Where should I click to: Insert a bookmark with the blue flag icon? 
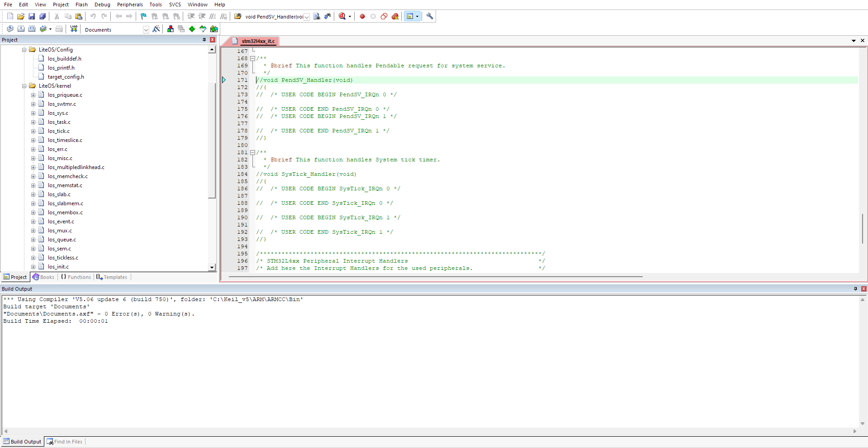pos(143,16)
